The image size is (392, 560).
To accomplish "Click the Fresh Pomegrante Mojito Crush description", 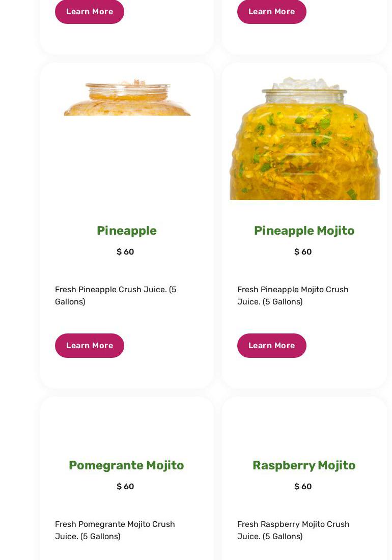I will [115, 530].
